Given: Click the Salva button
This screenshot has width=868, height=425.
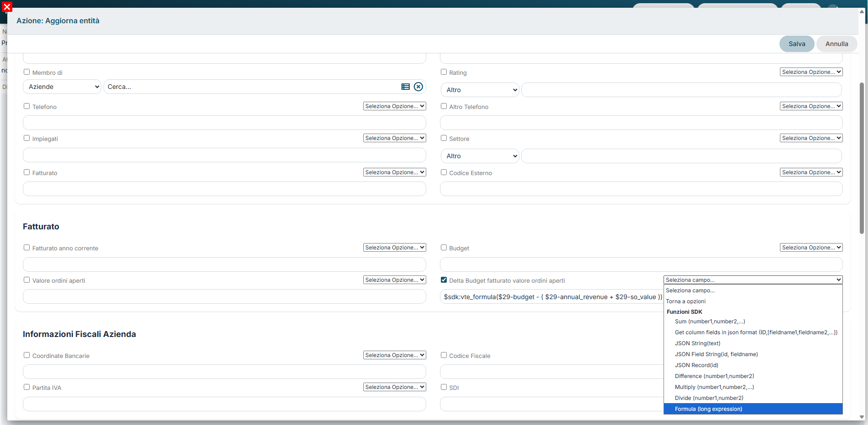Looking at the screenshot, I should click(797, 44).
